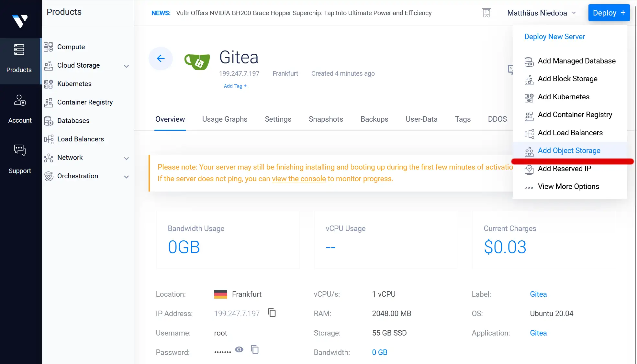Select the Load Balancers icon

click(49, 139)
